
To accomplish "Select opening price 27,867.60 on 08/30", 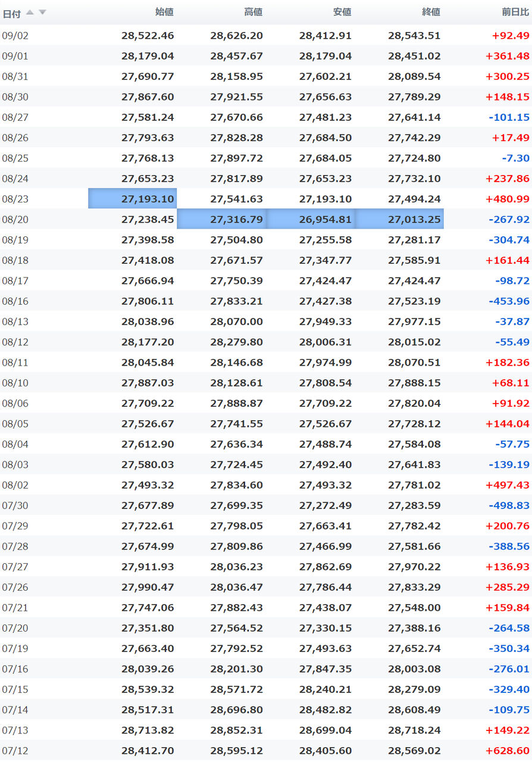I will click(148, 97).
